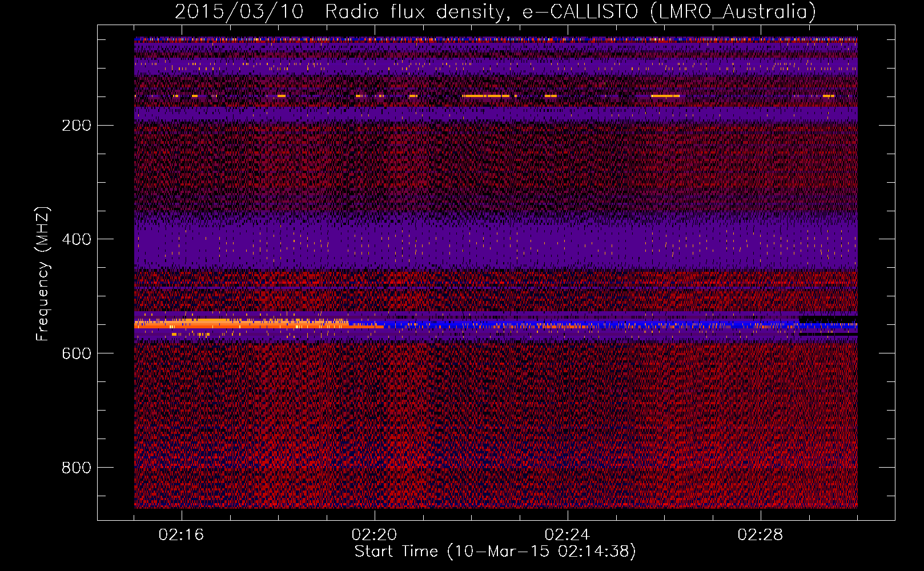Click the station name '(LMRO_Australia)' in the title
This screenshot has width=924, height=571.
(x=733, y=12)
